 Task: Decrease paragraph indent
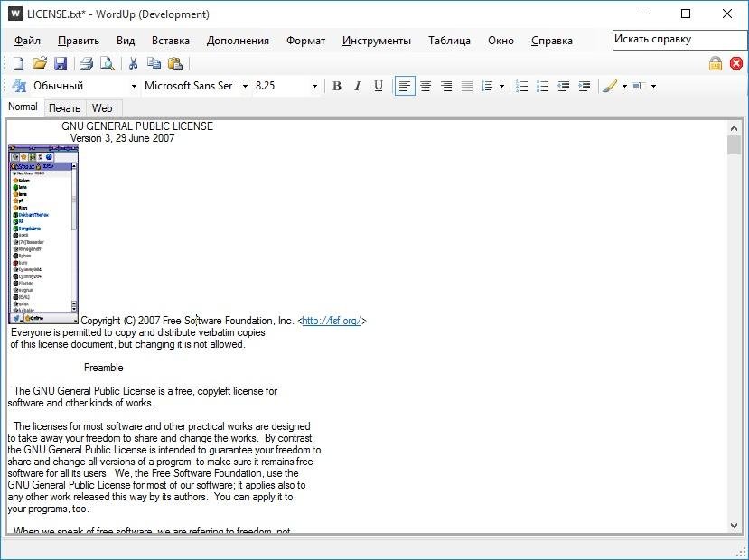coord(564,86)
